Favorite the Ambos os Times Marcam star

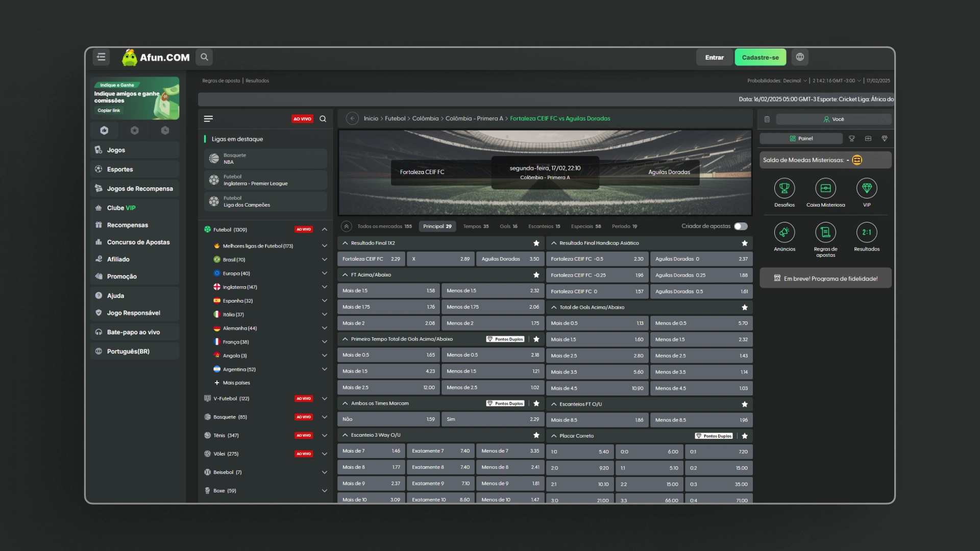(536, 404)
